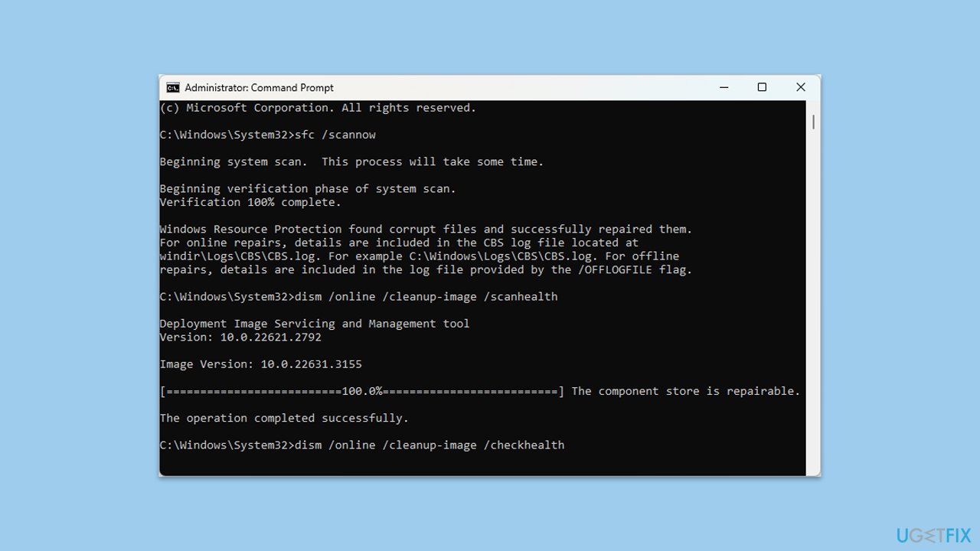This screenshot has height=551, width=980.
Task: Click '(c) Microsoft Corporation. All rights reserved.' line
Action: point(318,108)
